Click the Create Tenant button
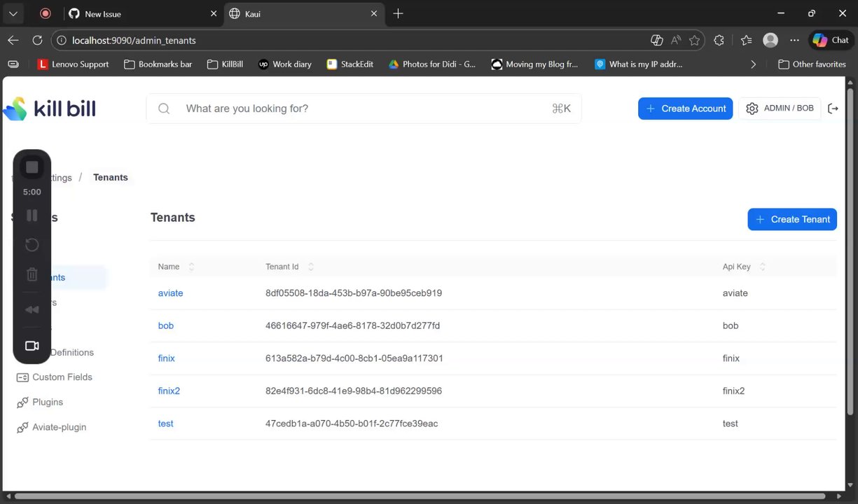The height and width of the screenshot is (504, 858). [x=792, y=219]
